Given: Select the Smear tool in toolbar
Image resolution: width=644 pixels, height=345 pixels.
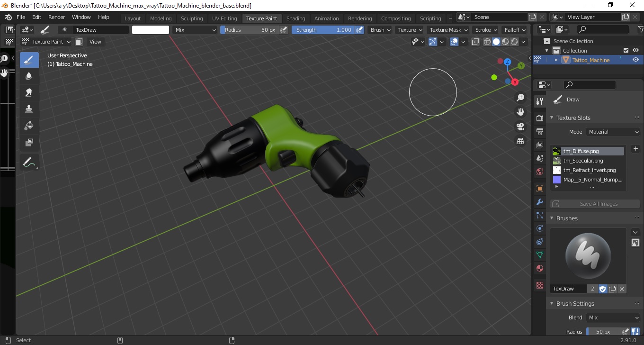Looking at the screenshot, I should coord(29,92).
